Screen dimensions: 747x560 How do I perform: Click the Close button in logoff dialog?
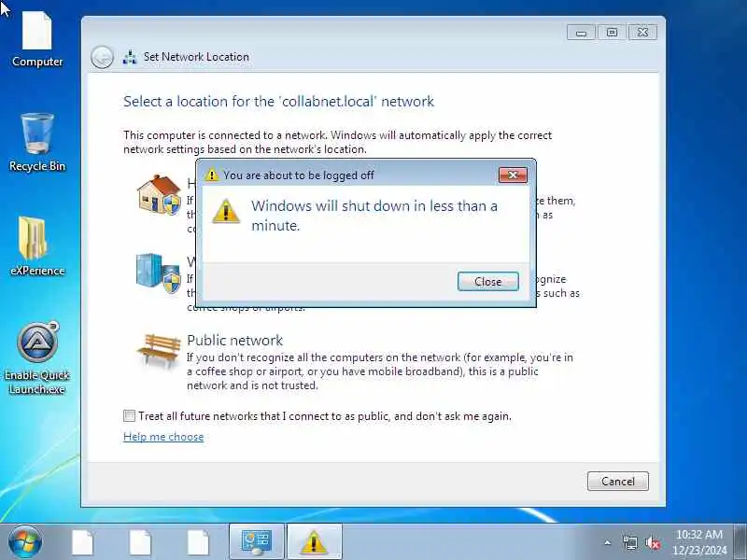pos(487,282)
